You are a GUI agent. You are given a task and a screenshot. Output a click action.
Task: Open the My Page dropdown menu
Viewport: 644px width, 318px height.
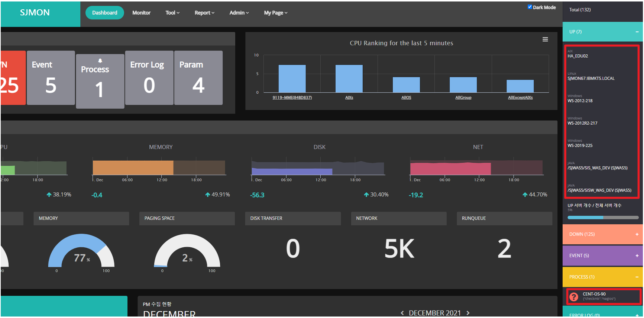tap(276, 13)
